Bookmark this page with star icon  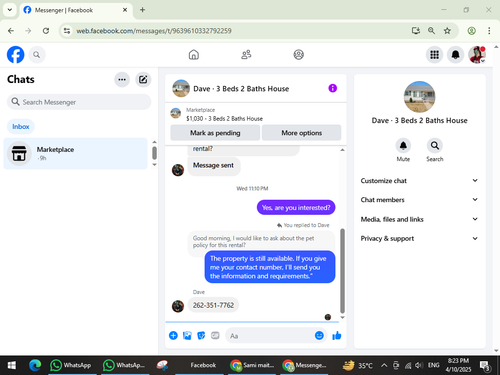tap(447, 31)
